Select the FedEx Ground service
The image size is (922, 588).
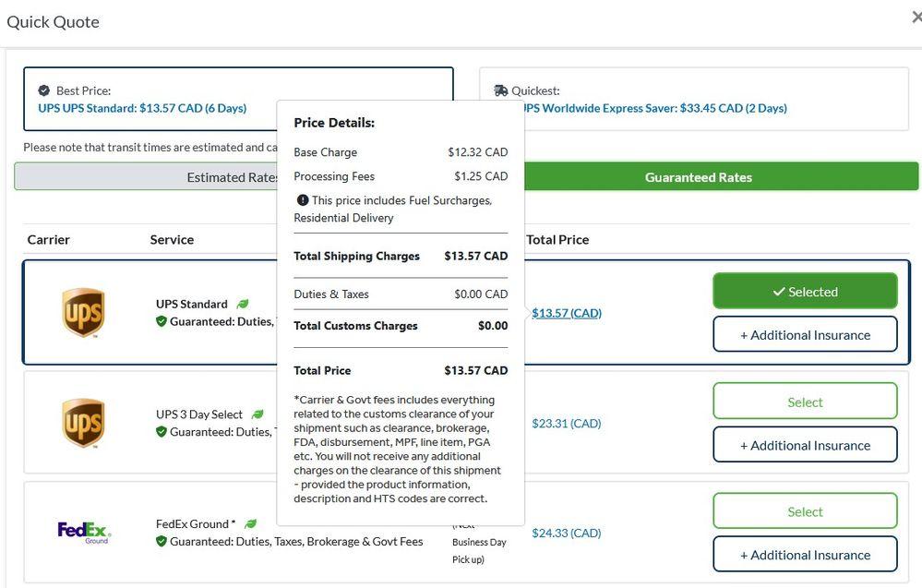[805, 511]
